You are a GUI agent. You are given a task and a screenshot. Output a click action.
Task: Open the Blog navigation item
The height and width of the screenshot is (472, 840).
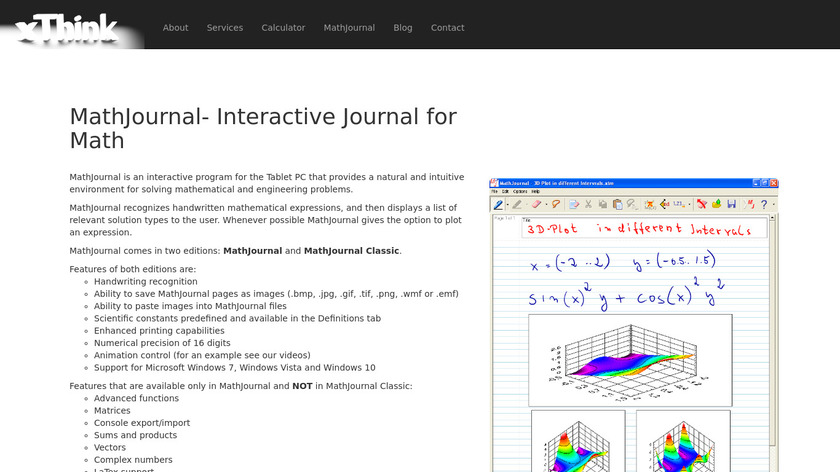click(403, 28)
